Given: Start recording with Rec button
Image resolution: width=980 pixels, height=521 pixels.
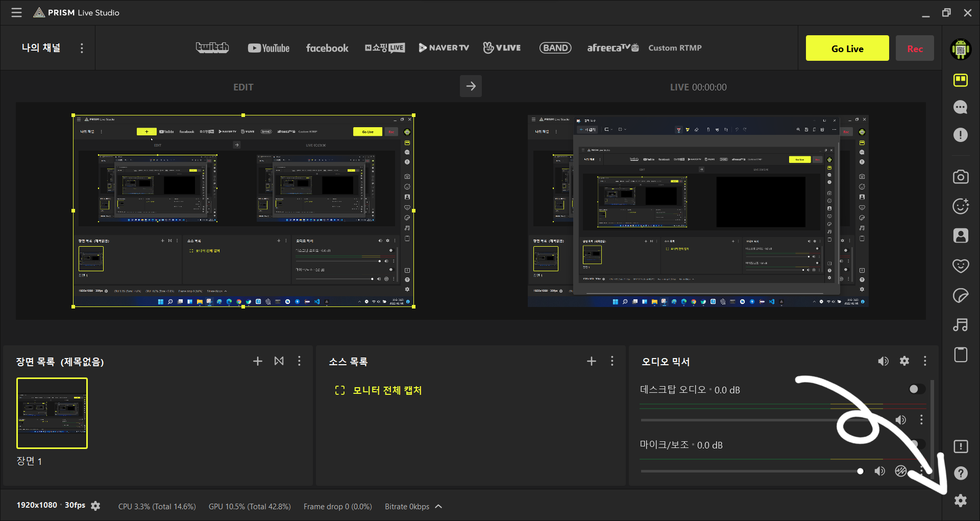Looking at the screenshot, I should (915, 49).
